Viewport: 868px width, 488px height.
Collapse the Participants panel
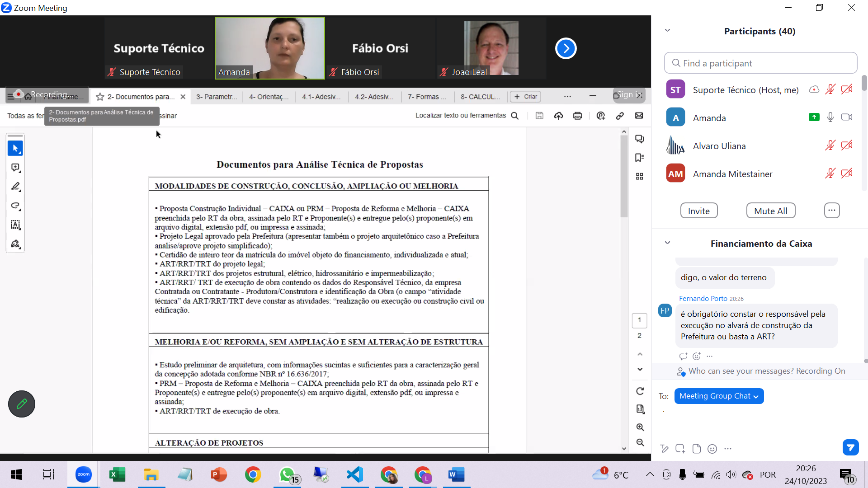tap(667, 31)
